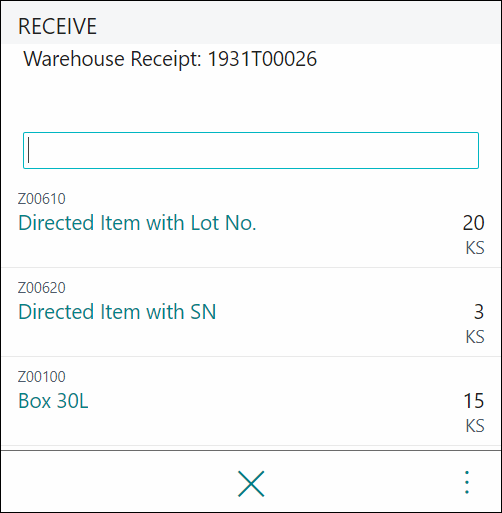Click KS unit under quantity 20

pyautogui.click(x=475, y=248)
